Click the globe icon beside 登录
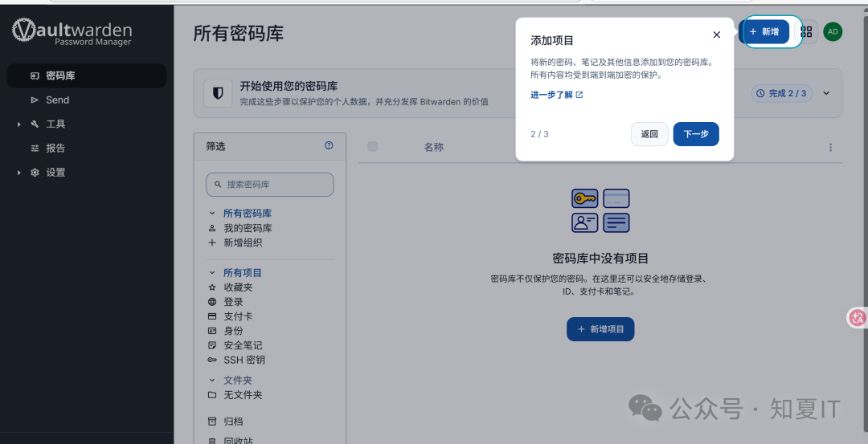The height and width of the screenshot is (444, 868). point(212,302)
